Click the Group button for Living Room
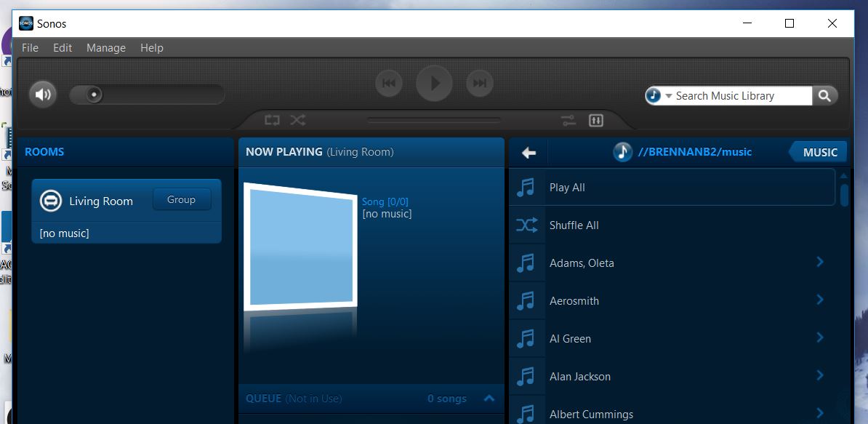 point(182,200)
